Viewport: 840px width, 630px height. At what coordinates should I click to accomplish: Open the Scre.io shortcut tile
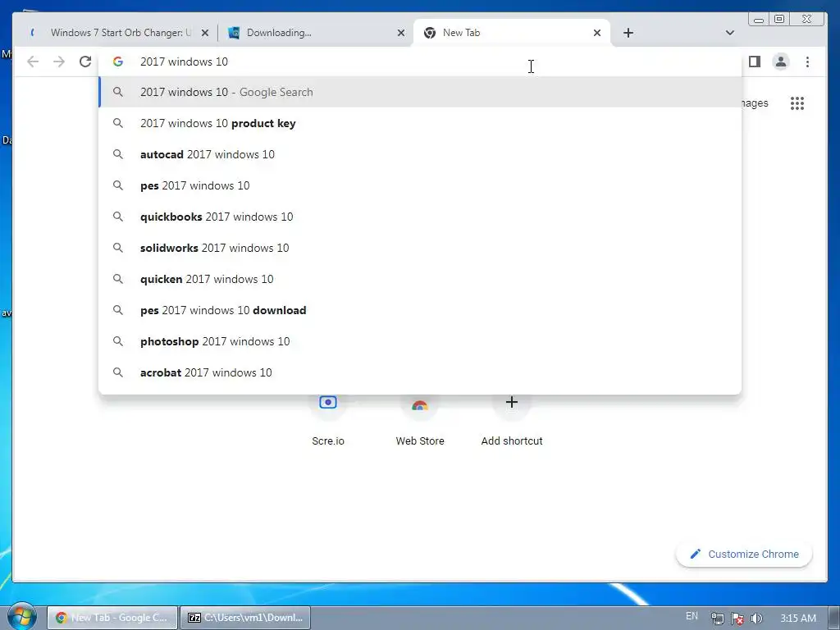click(x=328, y=421)
